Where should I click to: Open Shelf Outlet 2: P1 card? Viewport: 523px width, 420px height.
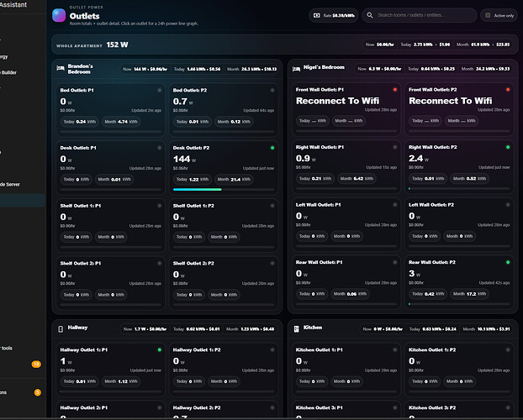point(110,283)
